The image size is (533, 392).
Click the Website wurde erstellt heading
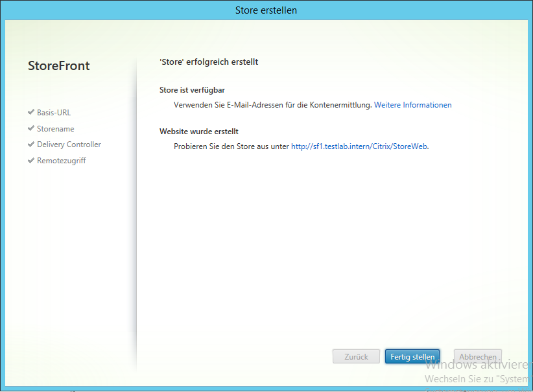click(x=199, y=132)
